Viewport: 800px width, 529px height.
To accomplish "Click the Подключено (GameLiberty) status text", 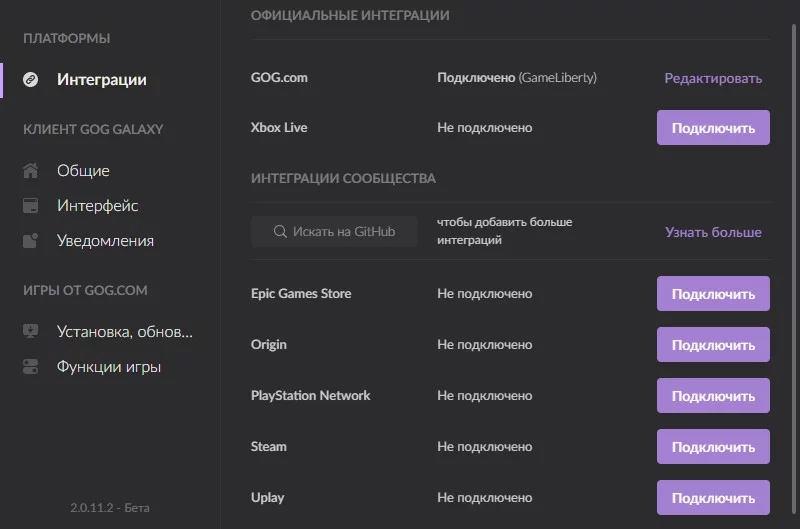I will click(517, 78).
